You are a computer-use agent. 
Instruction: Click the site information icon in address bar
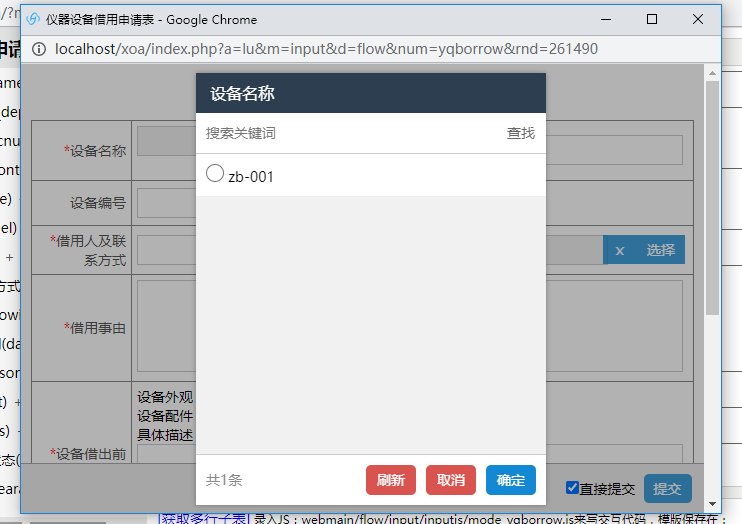pyautogui.click(x=39, y=49)
